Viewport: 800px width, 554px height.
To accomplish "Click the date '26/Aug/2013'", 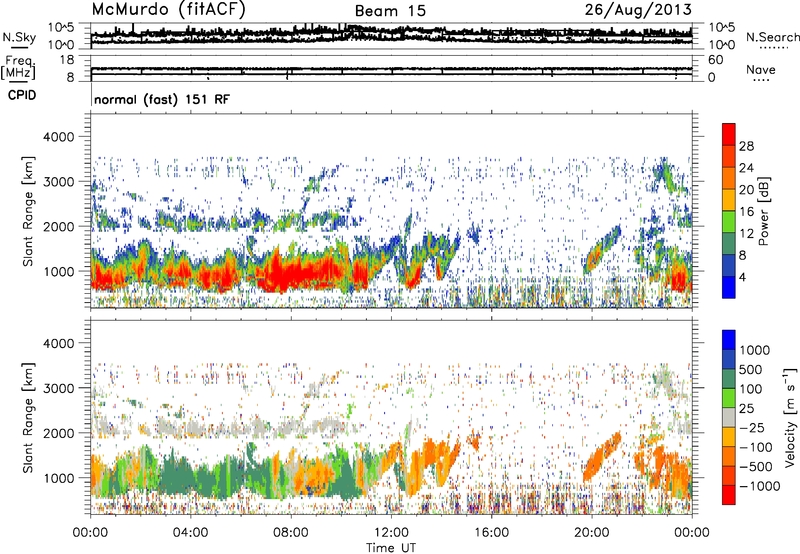I will pyautogui.click(x=638, y=10).
